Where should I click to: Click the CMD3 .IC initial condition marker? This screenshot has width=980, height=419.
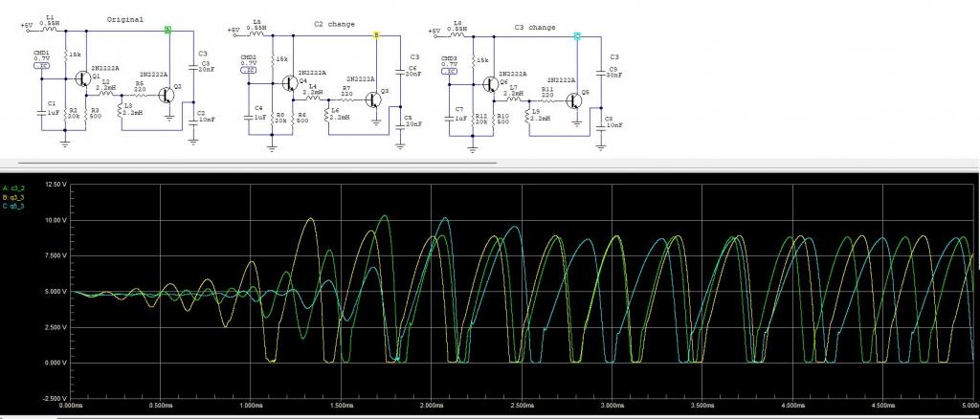click(449, 71)
